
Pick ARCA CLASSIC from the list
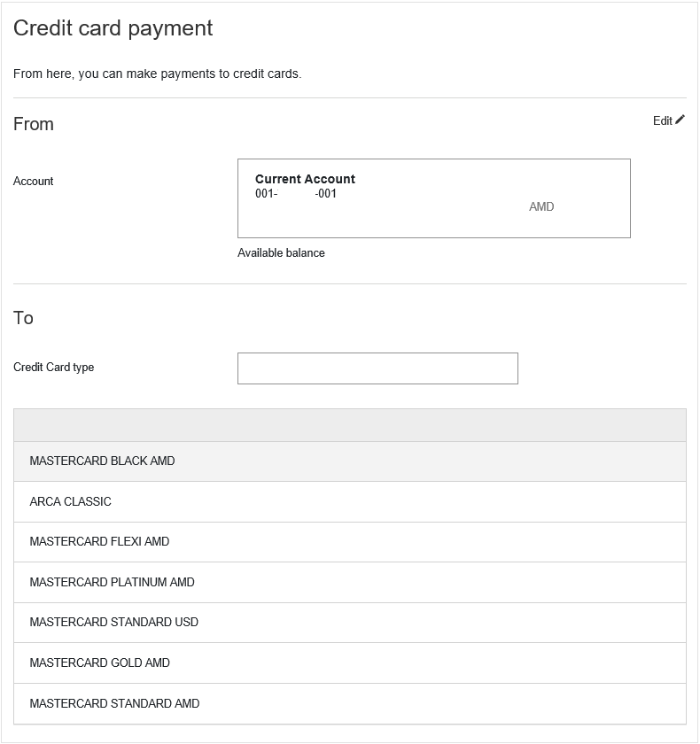[350, 501]
